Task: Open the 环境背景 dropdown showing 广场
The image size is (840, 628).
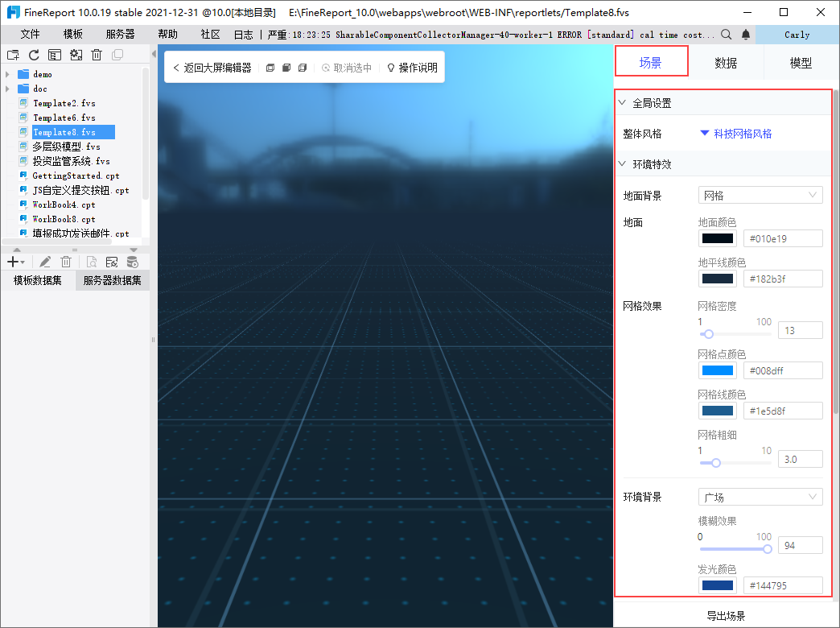Action: (x=760, y=497)
